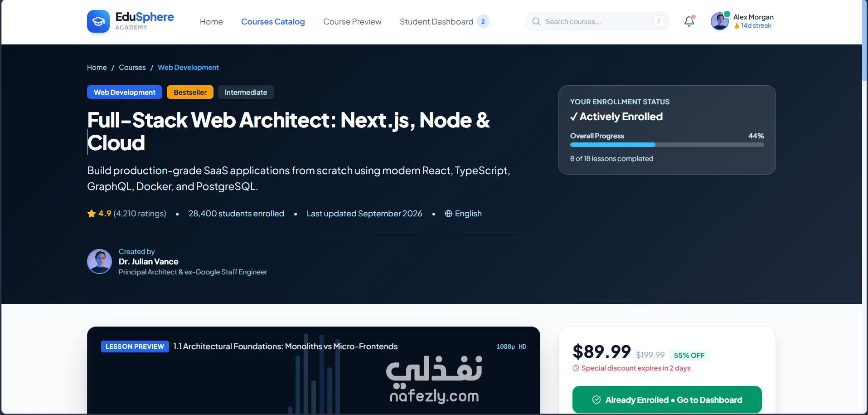The width and height of the screenshot is (868, 415).
Task: Click Alex Morgan's profile avatar
Action: (x=719, y=21)
